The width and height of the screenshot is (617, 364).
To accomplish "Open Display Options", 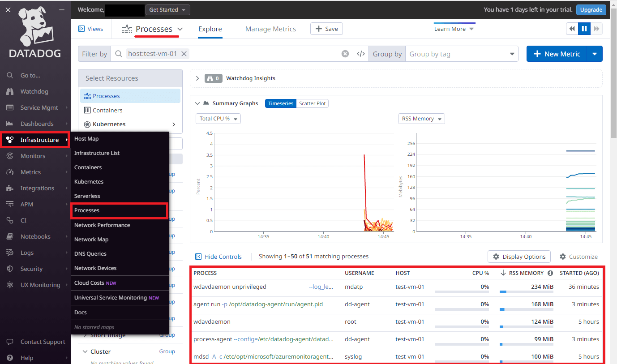I will pyautogui.click(x=519, y=257).
